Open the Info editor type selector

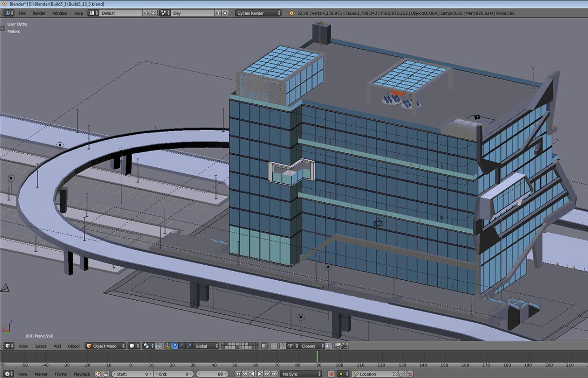coord(9,13)
